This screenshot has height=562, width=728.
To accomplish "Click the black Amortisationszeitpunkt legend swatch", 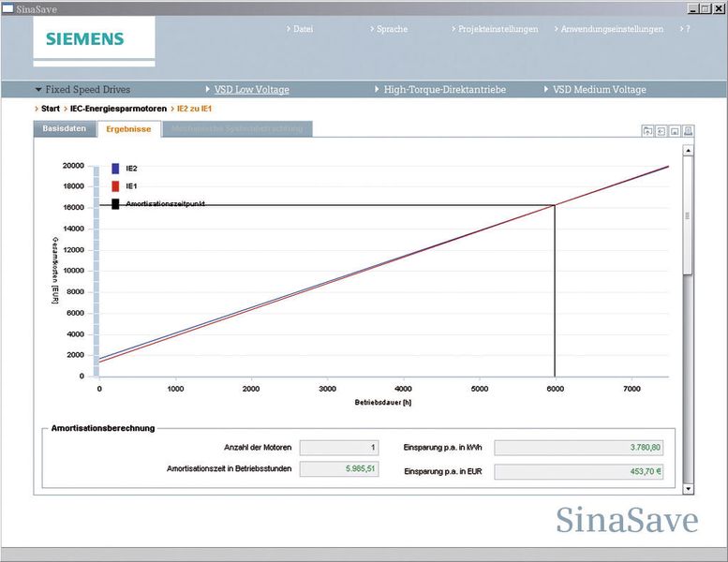I will click(115, 204).
